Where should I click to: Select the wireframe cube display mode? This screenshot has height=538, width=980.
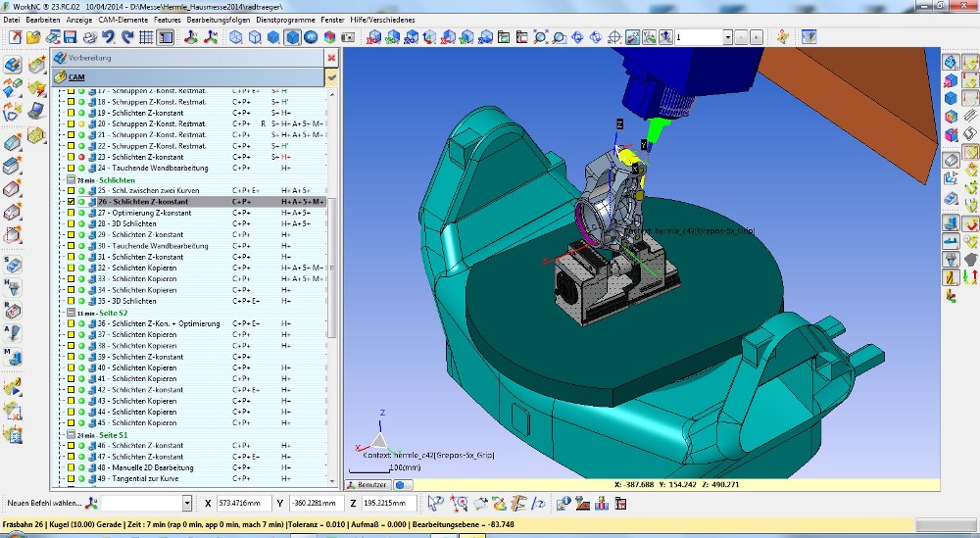coord(235,37)
